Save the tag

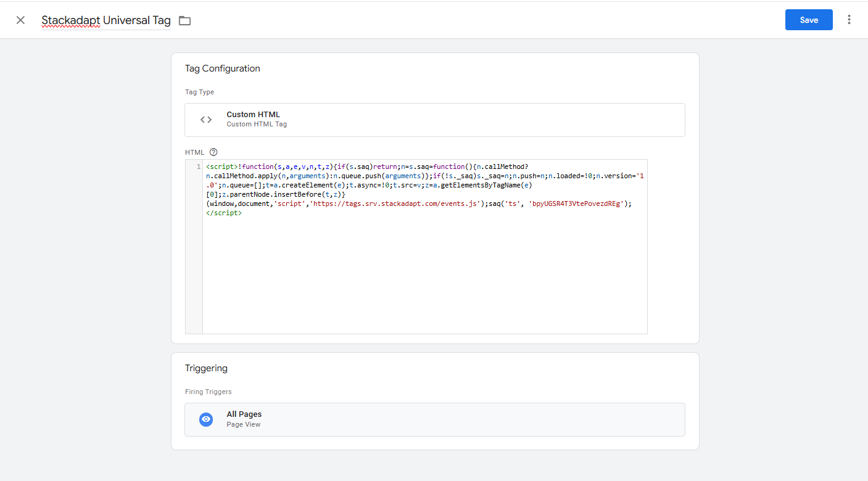(809, 20)
